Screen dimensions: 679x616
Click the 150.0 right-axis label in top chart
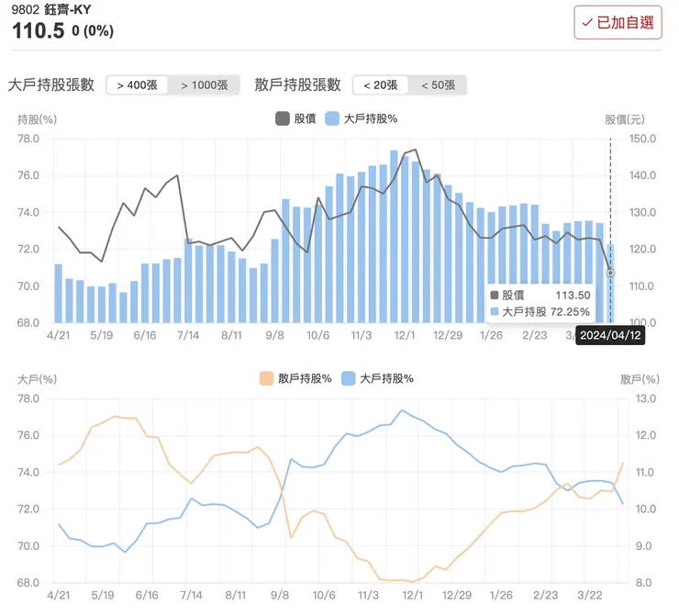pos(642,139)
